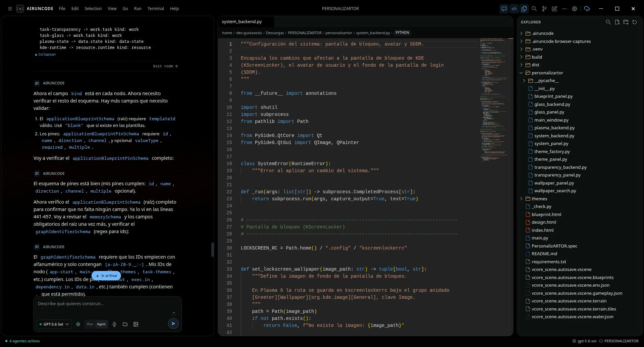644x347 pixels.
Task: Open requirements.txt in Explorer
Action: point(549,262)
